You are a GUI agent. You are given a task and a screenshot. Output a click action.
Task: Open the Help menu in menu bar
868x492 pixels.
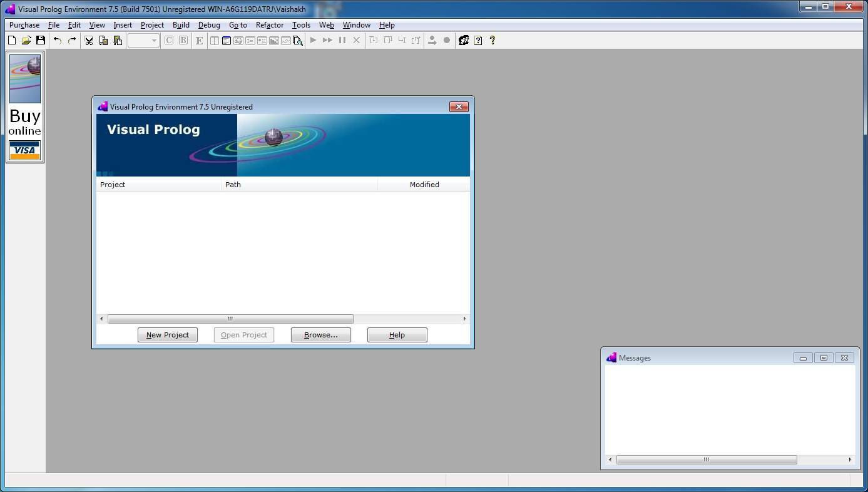click(387, 25)
